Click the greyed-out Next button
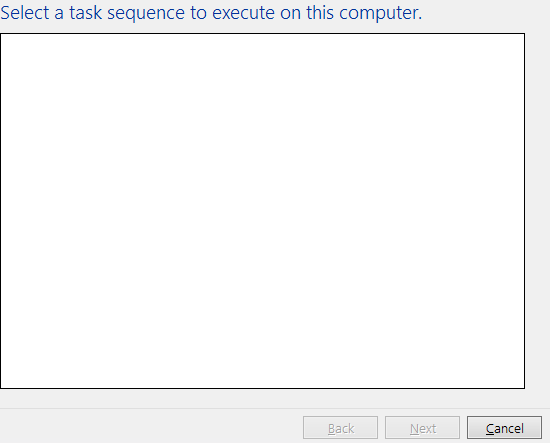550x443 pixels. [x=422, y=428]
